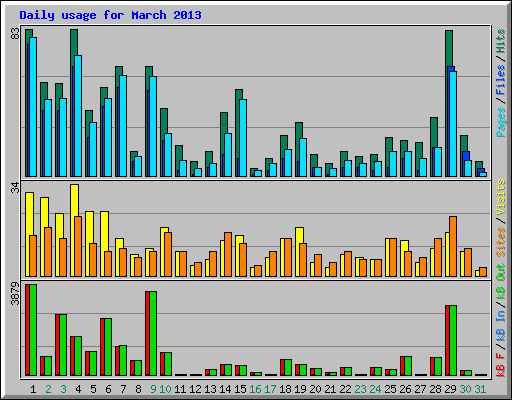Select the green day "9" label

coord(153,389)
